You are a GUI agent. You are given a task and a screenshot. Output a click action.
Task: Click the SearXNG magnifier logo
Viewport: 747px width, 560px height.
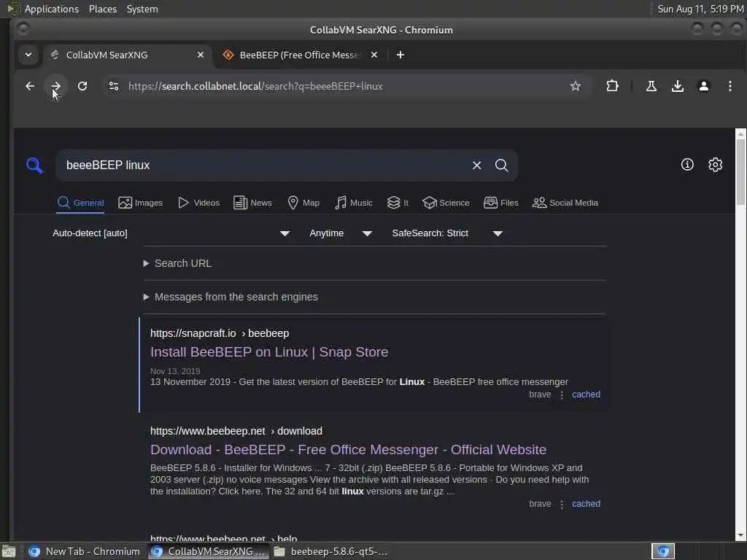tap(34, 166)
